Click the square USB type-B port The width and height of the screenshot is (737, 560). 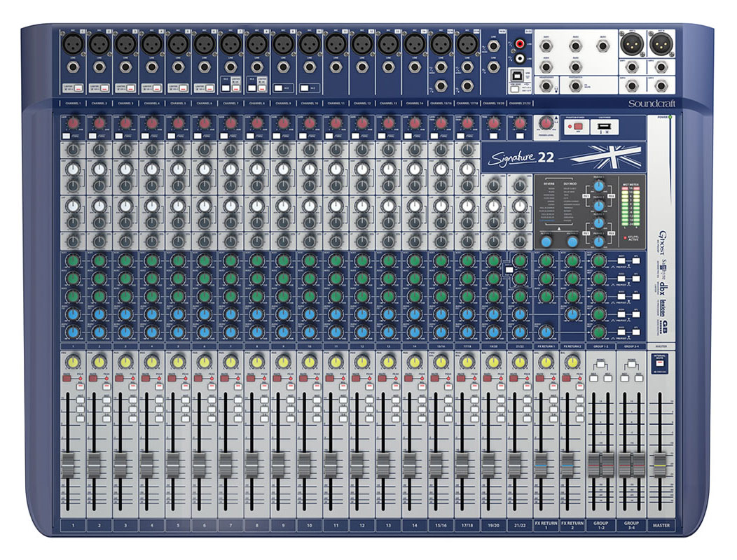tap(516, 75)
